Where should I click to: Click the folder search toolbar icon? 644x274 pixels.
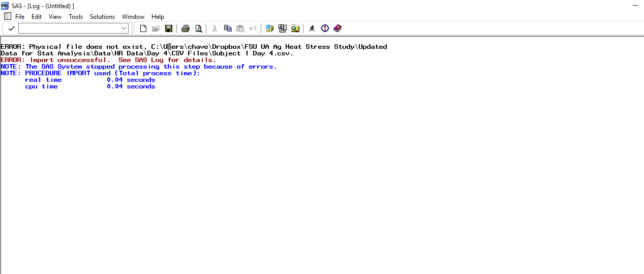(x=295, y=28)
